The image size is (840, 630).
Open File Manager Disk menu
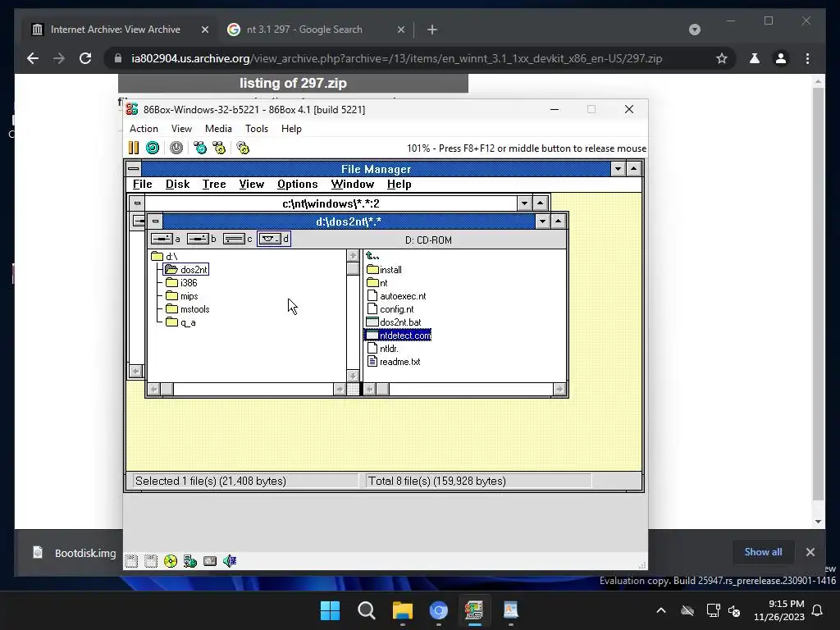[x=178, y=185]
